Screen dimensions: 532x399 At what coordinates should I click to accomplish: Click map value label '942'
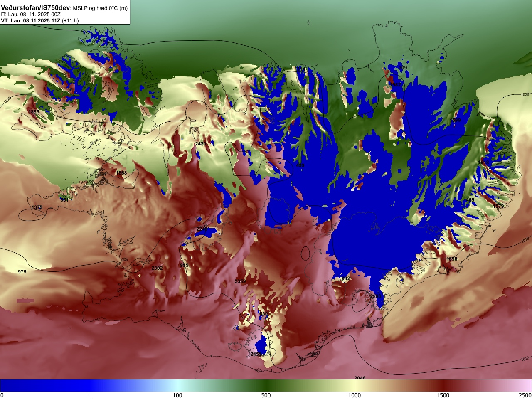346,278
